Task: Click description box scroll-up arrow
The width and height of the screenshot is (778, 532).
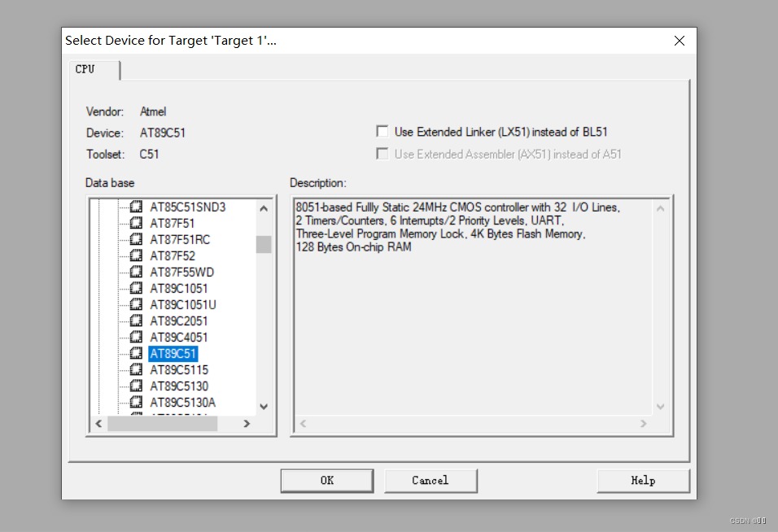Action: [x=660, y=209]
